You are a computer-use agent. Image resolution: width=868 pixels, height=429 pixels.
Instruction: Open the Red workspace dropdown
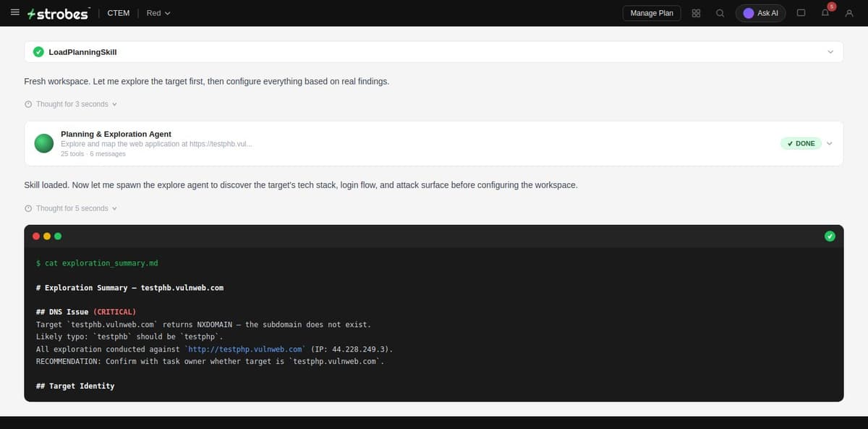tap(158, 13)
